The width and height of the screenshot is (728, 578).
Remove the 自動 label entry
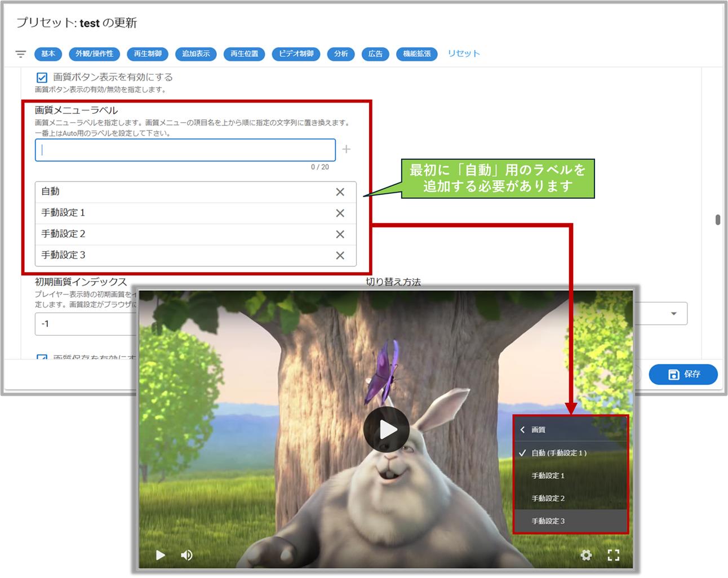340,192
